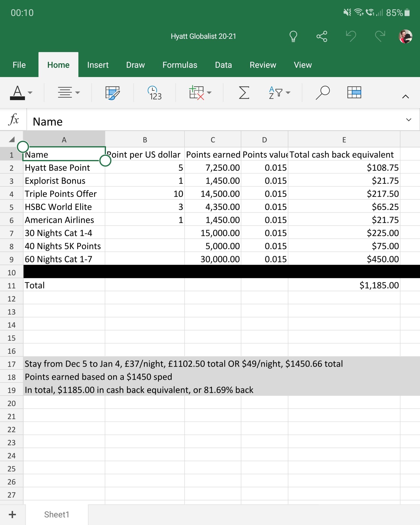The image size is (420, 525).
Task: Select column B header
Action: tap(145, 140)
